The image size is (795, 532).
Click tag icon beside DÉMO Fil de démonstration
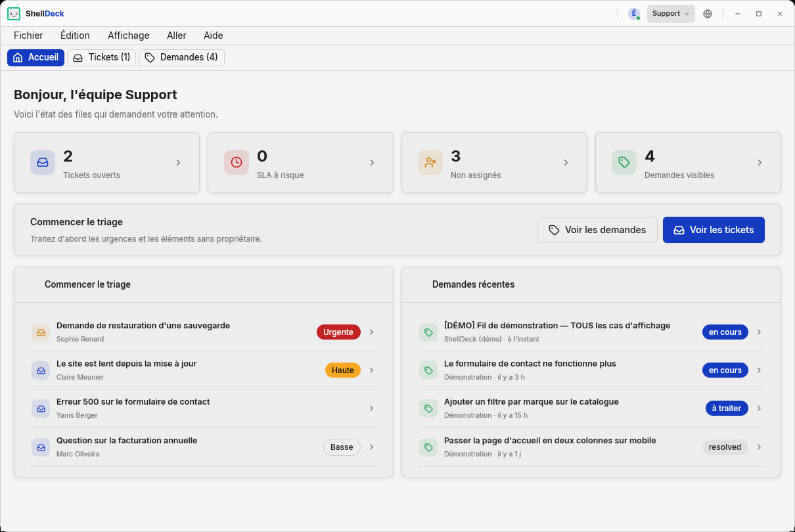(428, 332)
